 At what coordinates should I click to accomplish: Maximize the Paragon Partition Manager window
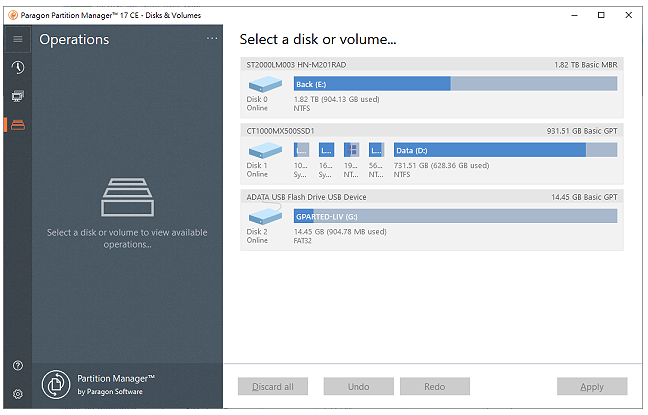[x=601, y=15]
